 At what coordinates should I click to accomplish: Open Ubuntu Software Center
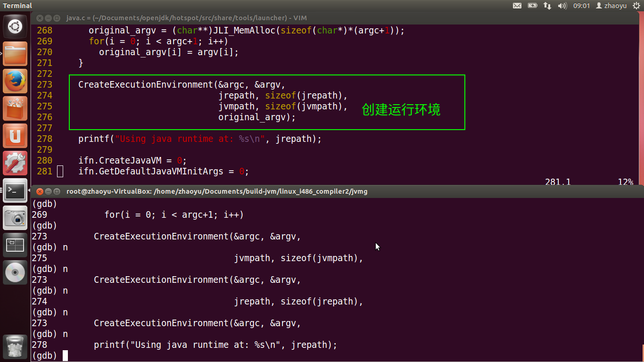(x=15, y=108)
